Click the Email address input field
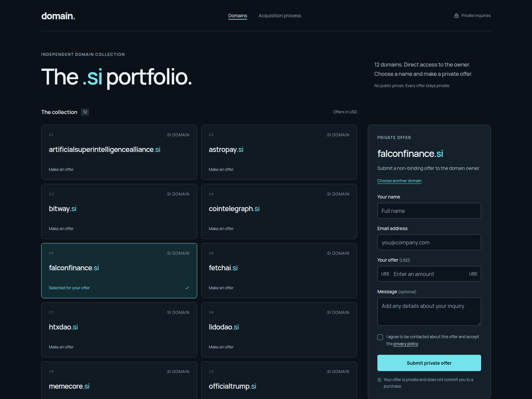 (x=429, y=242)
